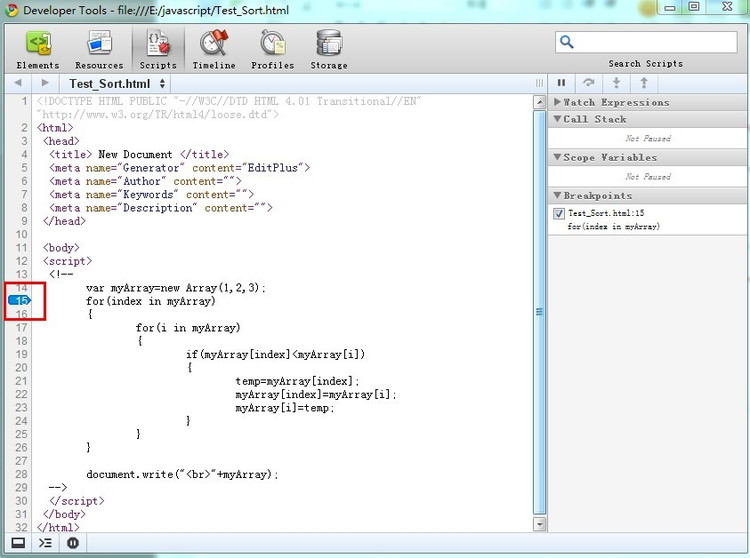The image size is (750, 558).
Task: Collapse the Scope Variables section
Action: pyautogui.click(x=557, y=157)
